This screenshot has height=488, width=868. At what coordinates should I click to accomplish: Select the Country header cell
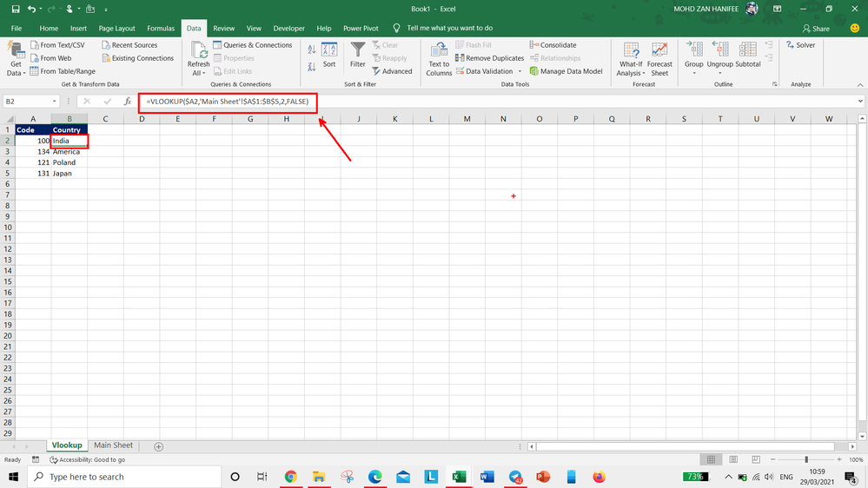[x=70, y=130]
